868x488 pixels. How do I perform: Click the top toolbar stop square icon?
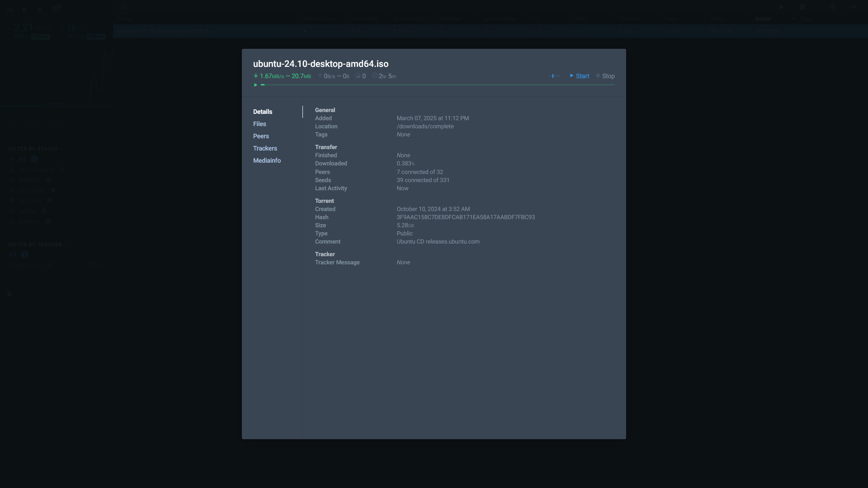(802, 7)
